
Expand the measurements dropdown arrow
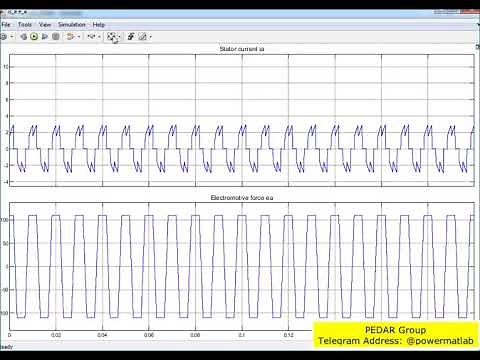point(151,37)
